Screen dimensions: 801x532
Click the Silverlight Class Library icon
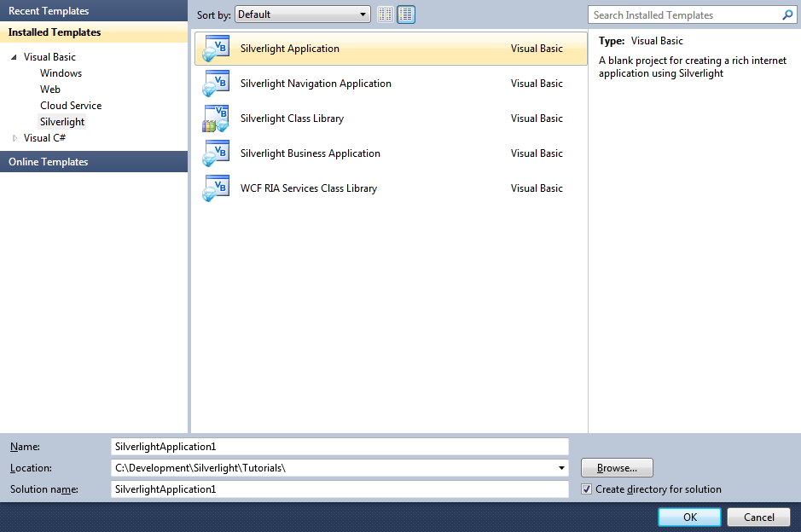coord(216,119)
